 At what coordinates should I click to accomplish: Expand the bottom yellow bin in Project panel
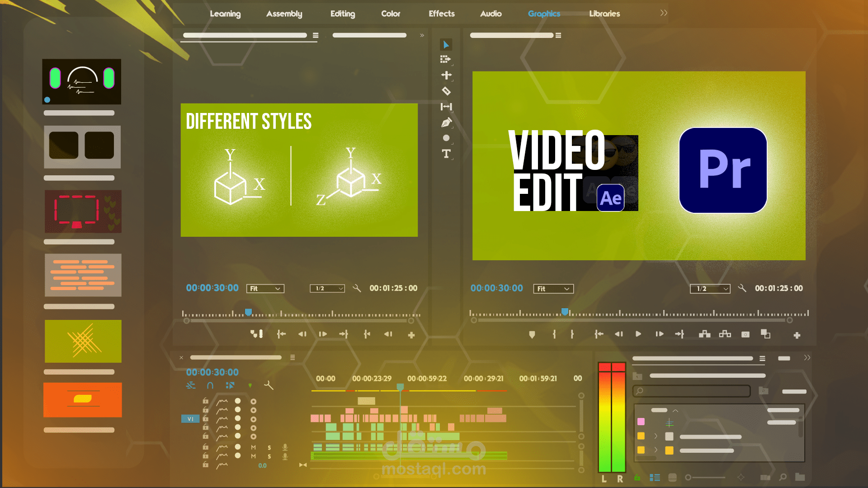pos(656,450)
